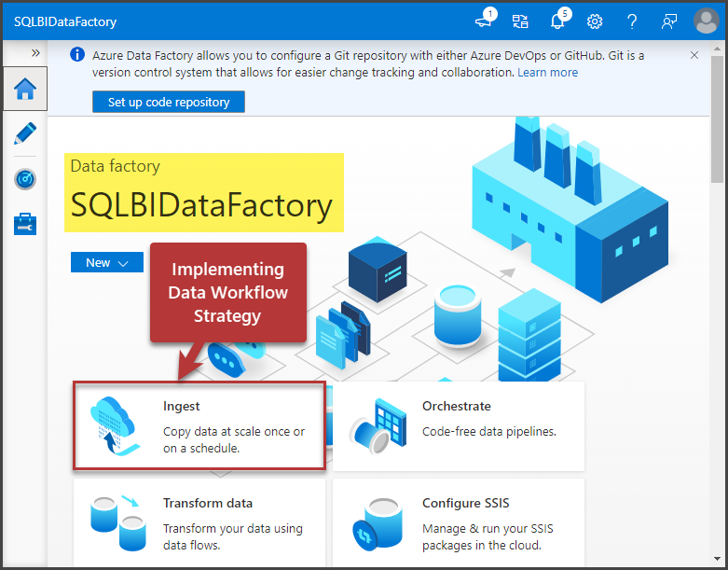
Task: Expand the New dropdown button
Action: pos(107,262)
